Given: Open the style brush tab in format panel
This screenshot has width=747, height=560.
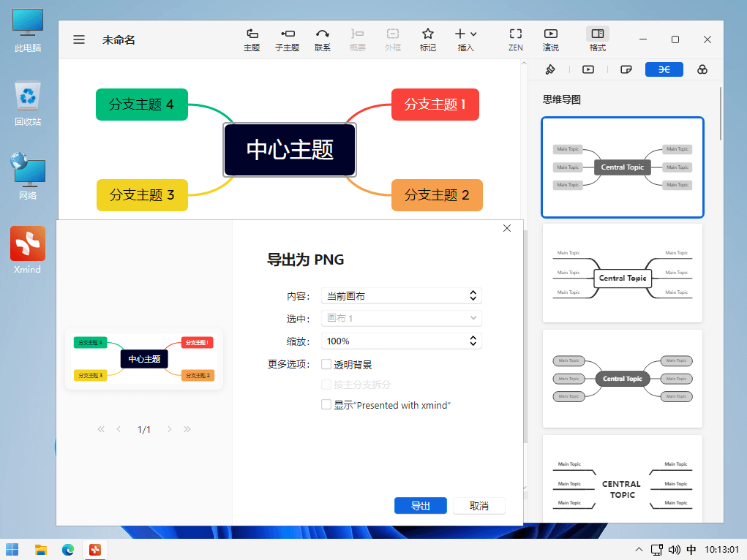Looking at the screenshot, I should click(550, 69).
